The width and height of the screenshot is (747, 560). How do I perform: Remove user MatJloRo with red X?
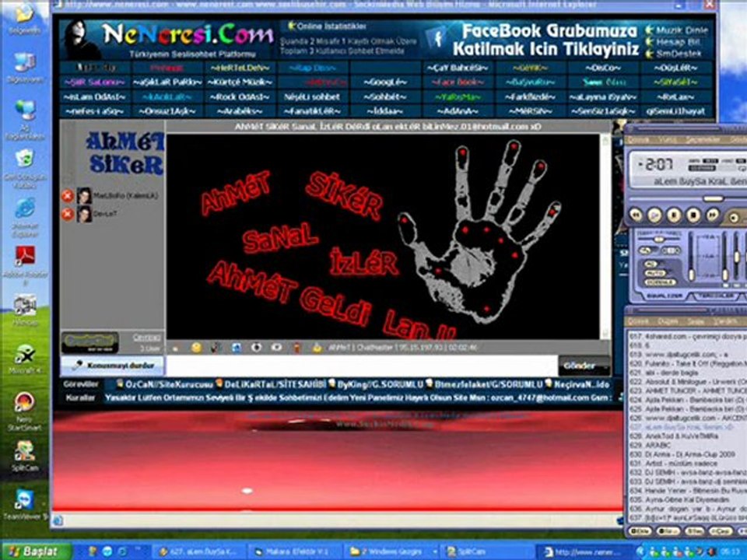pos(67,195)
